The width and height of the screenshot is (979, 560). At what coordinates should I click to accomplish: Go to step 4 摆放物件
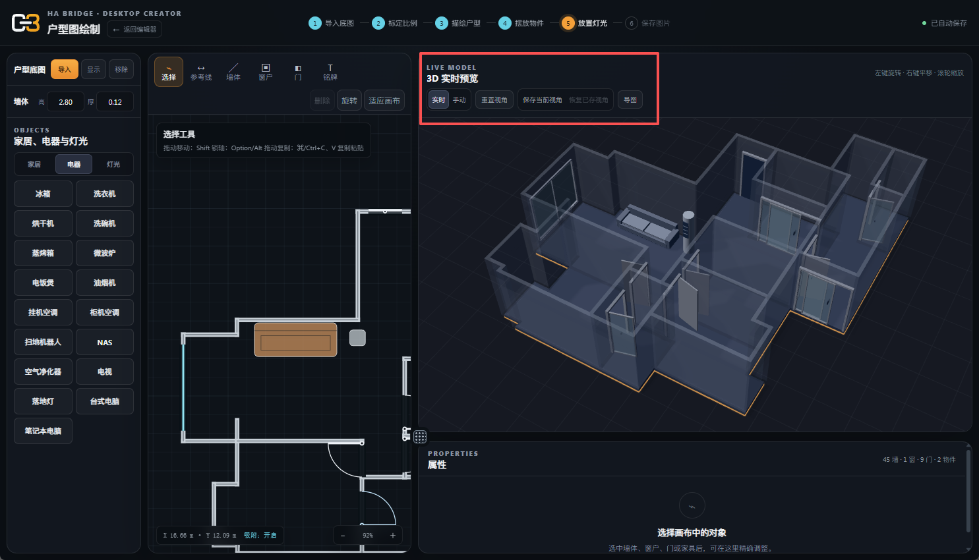(521, 23)
